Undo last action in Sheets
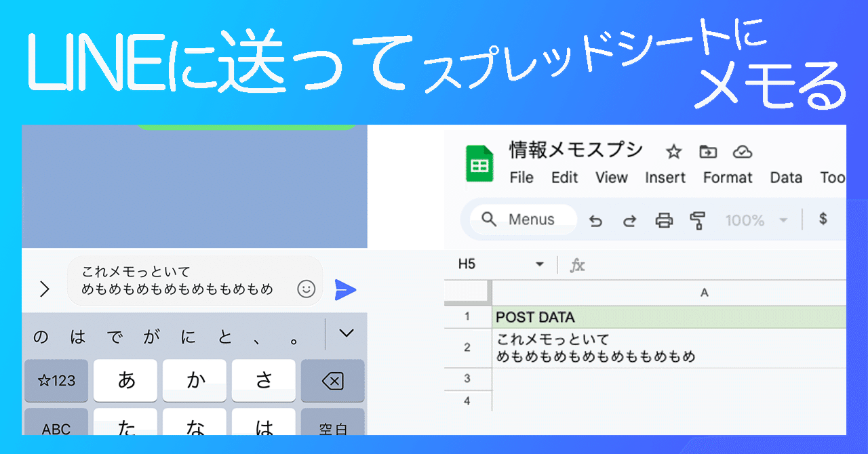Screen dimensions: 868x454 [596, 220]
